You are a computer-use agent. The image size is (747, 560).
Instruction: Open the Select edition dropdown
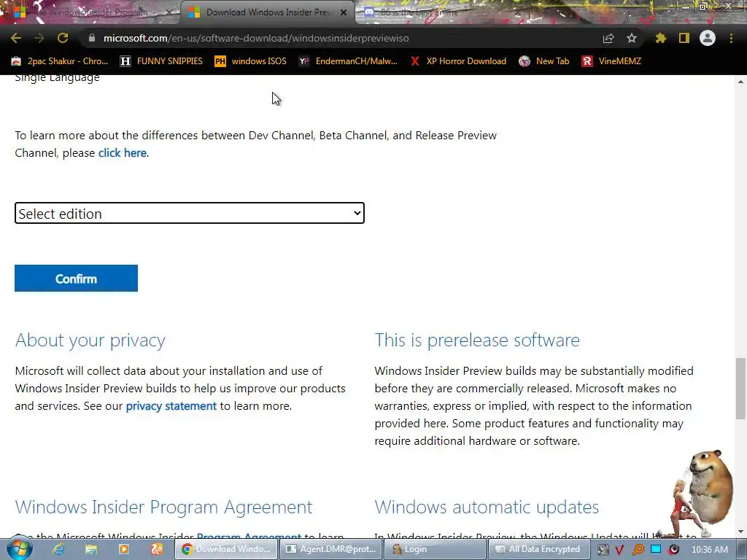click(x=190, y=214)
